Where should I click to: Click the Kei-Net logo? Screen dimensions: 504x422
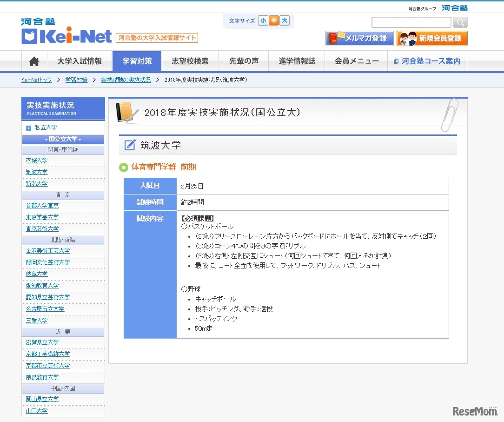pos(66,32)
